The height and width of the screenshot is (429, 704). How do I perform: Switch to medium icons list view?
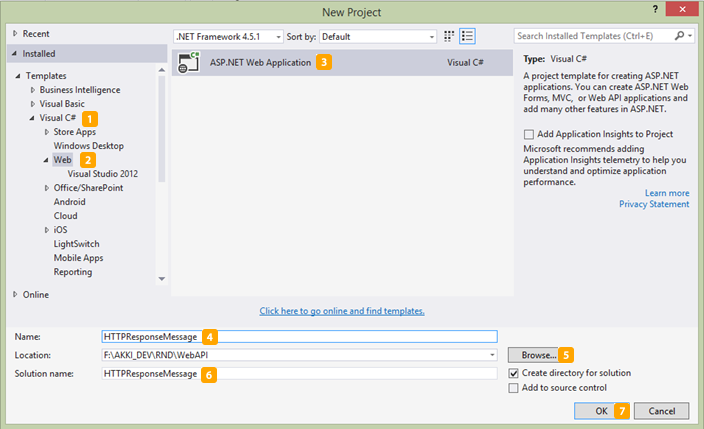click(467, 36)
